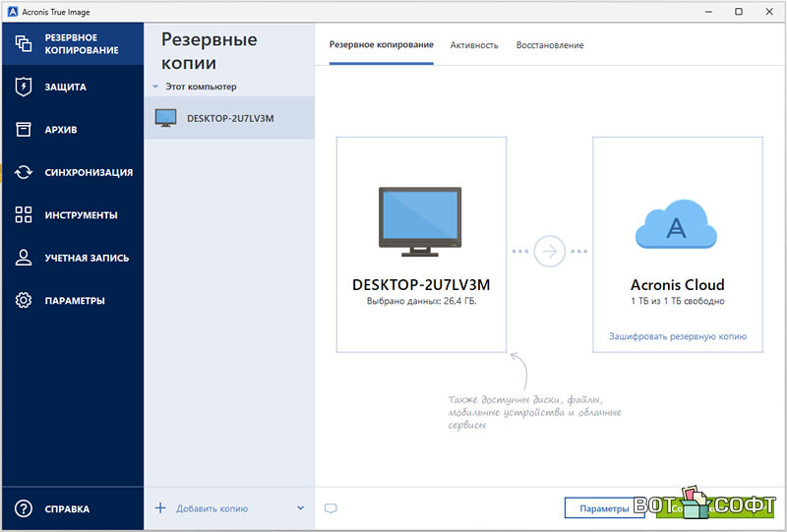Click the Tools (Инструменты) grid icon

click(x=24, y=214)
